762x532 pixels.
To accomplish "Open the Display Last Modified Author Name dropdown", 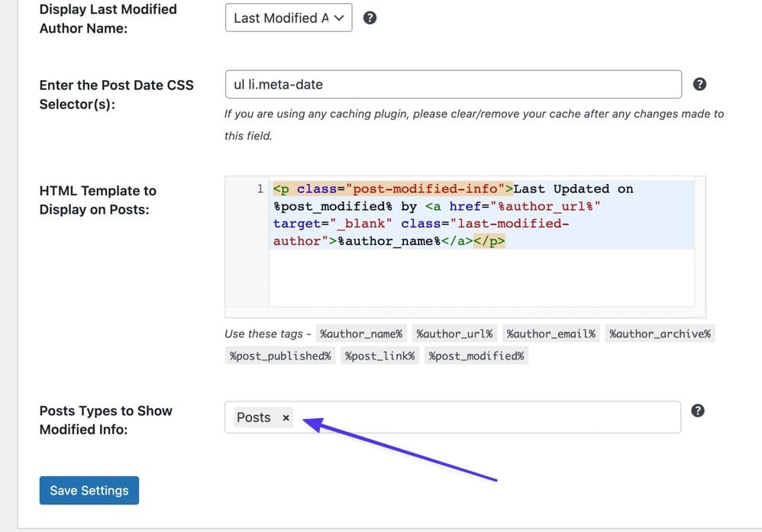I will pyautogui.click(x=288, y=17).
